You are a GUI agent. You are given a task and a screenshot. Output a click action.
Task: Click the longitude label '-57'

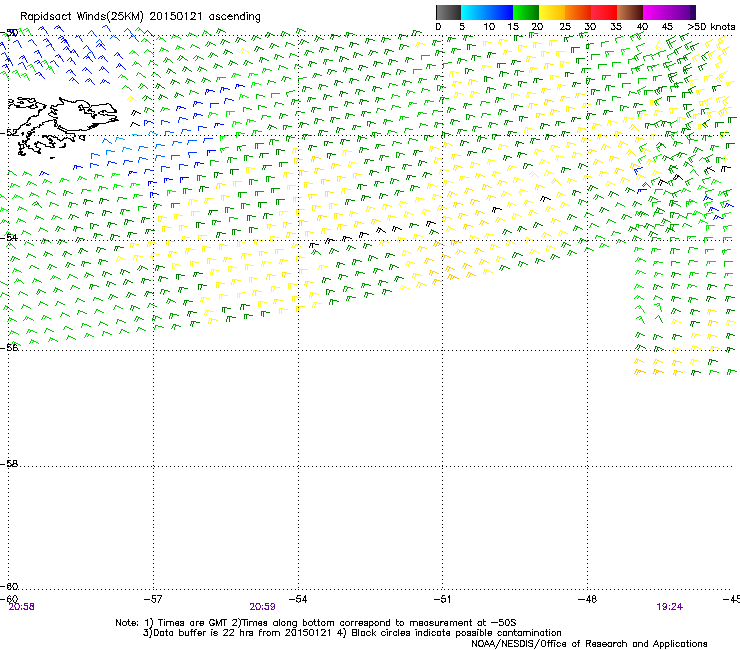click(153, 599)
